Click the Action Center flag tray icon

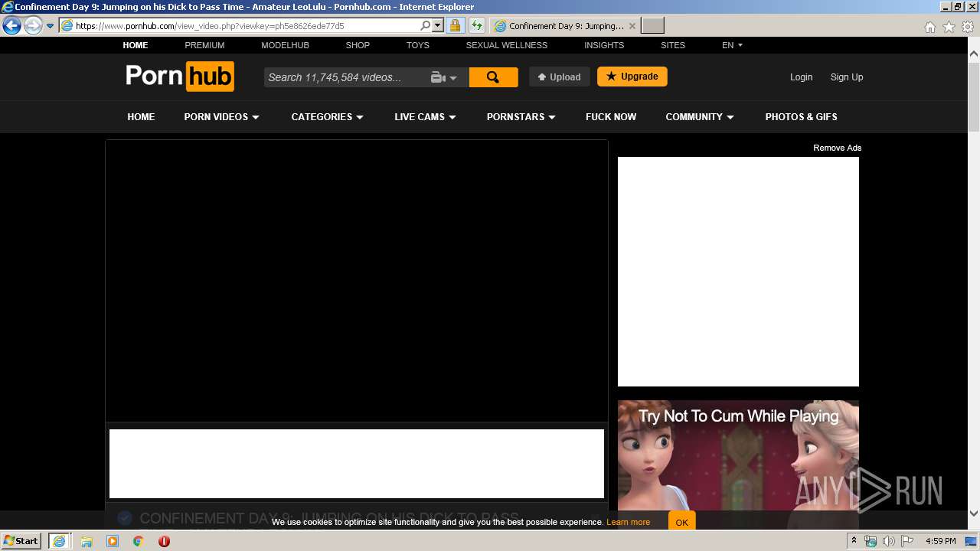[907, 541]
